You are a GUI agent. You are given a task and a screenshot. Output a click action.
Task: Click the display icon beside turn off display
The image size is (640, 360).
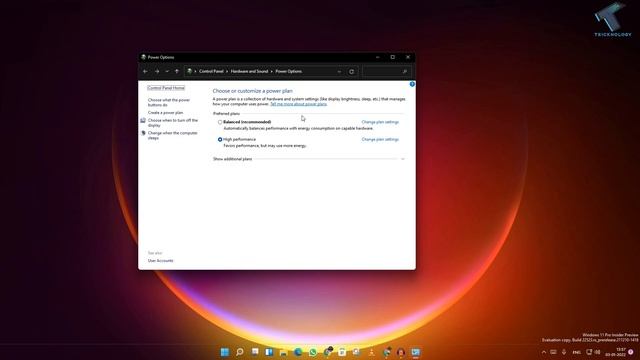pyautogui.click(x=143, y=120)
